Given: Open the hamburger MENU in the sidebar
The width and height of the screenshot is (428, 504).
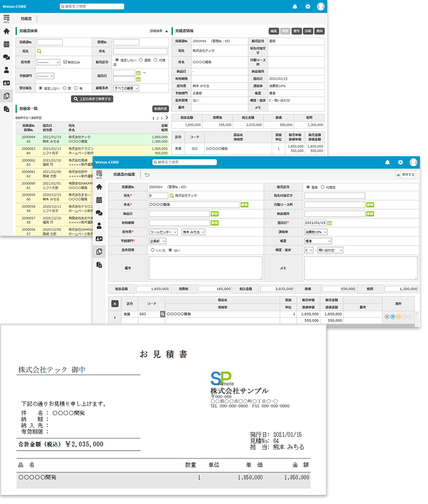Looking at the screenshot, I should click(6, 18).
